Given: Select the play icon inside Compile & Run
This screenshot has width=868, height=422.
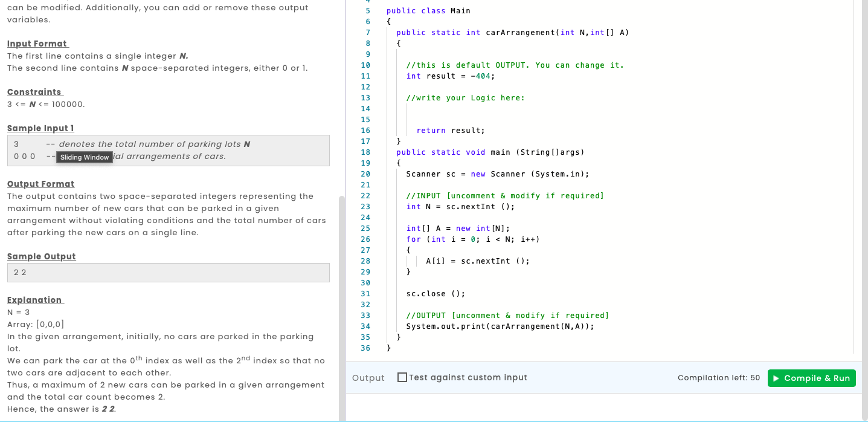Looking at the screenshot, I should point(777,378).
